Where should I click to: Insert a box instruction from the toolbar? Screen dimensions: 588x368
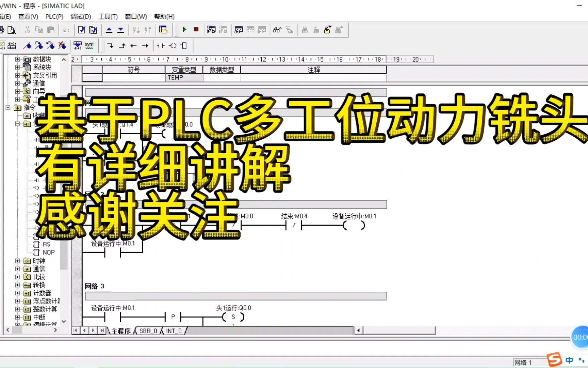[x=184, y=45]
